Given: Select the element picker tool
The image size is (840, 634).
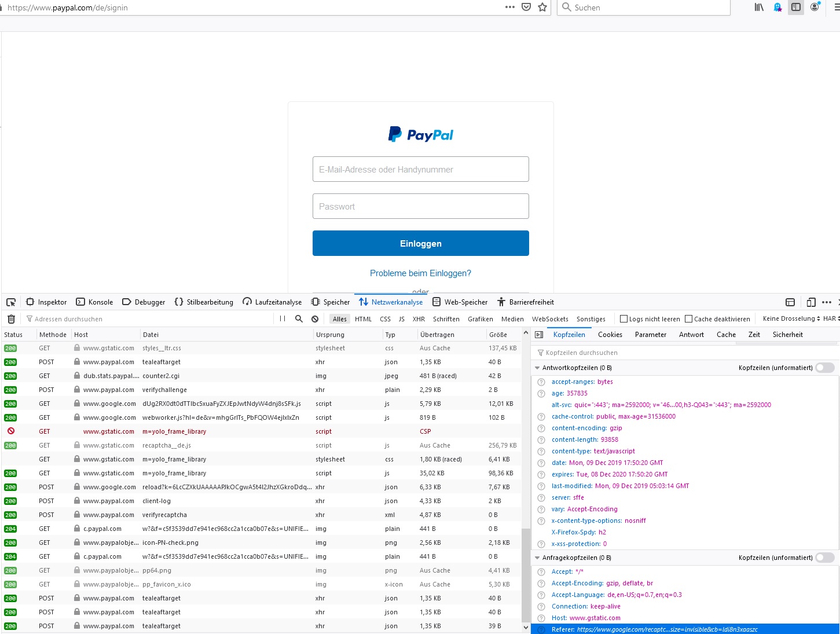Looking at the screenshot, I should pos(10,302).
